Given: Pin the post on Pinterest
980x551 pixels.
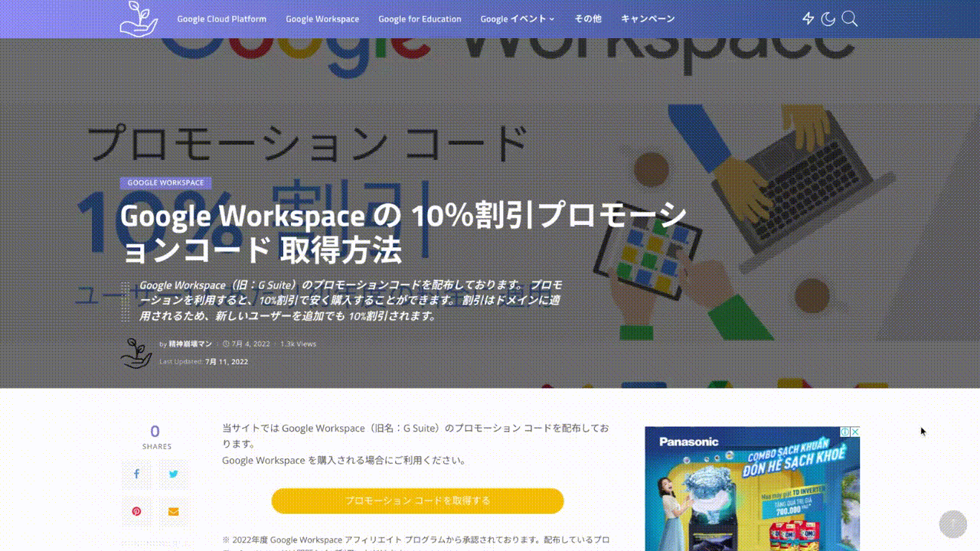Looking at the screenshot, I should point(136,511).
